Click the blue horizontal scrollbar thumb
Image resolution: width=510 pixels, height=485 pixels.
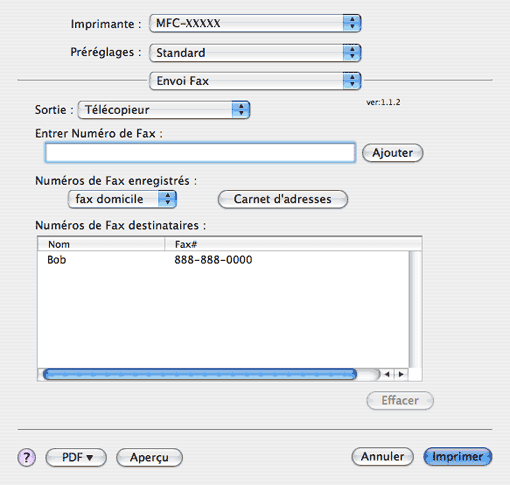pyautogui.click(x=200, y=374)
